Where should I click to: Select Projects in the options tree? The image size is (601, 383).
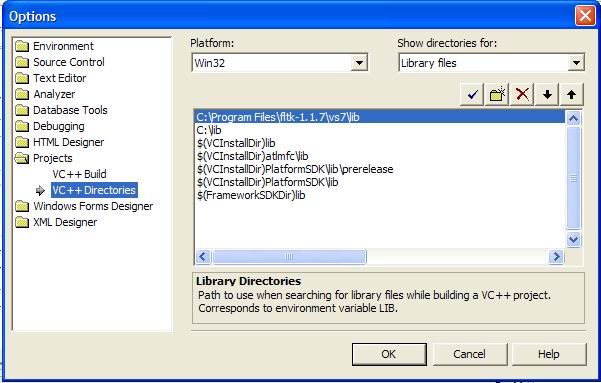53,158
